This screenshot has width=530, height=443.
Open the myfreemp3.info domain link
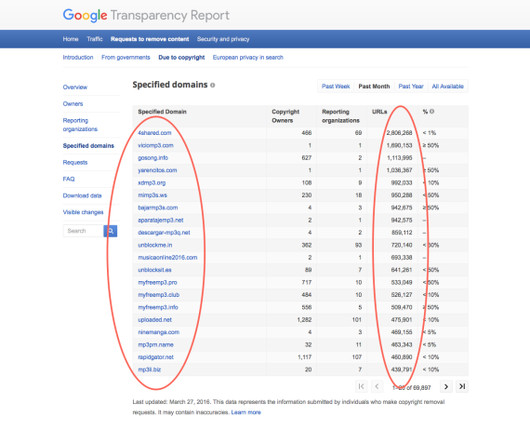coord(158,307)
